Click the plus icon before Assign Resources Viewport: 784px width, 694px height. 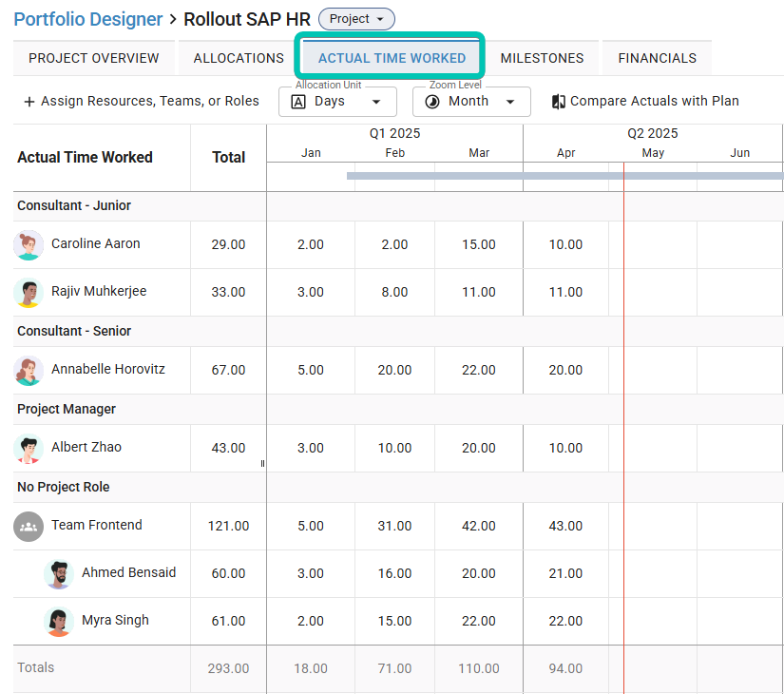point(29,102)
